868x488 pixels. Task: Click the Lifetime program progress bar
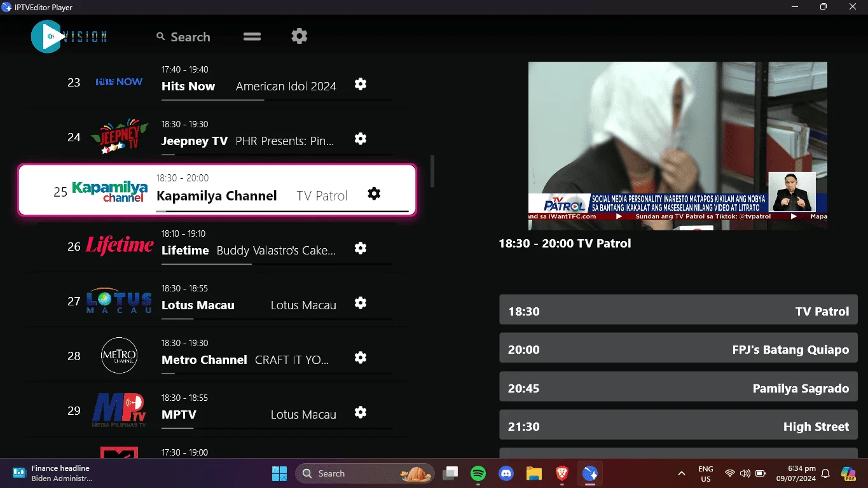(x=277, y=264)
